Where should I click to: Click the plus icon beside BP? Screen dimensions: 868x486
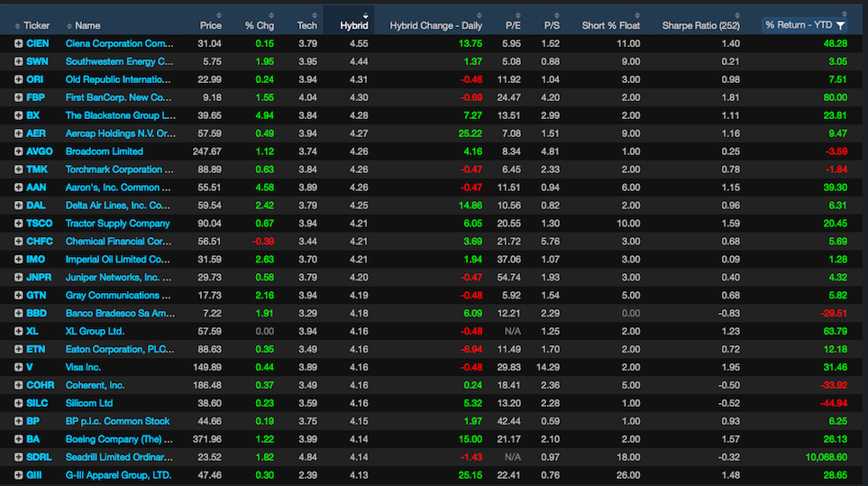coord(18,421)
